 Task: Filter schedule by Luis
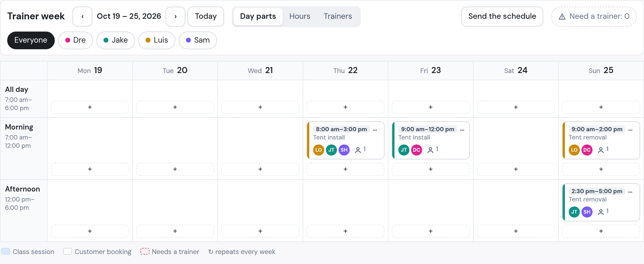(157, 40)
